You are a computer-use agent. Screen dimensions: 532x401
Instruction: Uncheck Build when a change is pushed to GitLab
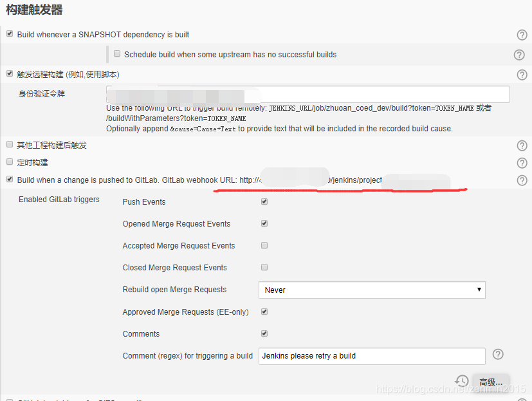[10, 179]
